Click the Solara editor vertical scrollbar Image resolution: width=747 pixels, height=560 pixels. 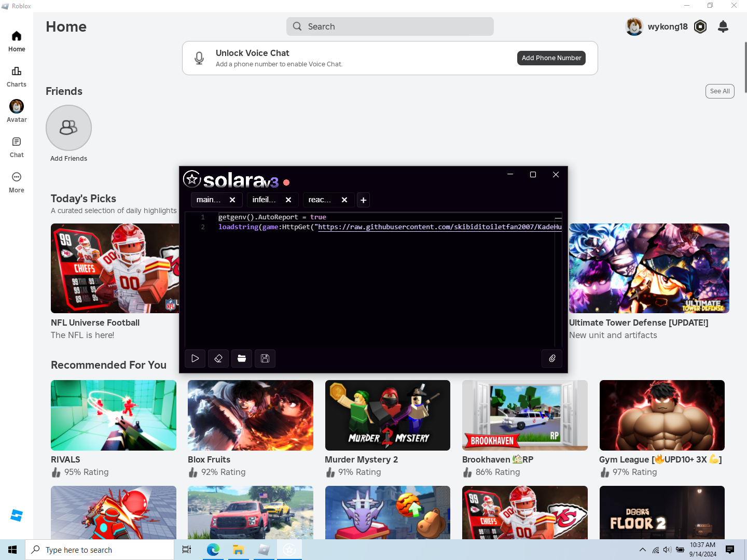click(x=558, y=280)
